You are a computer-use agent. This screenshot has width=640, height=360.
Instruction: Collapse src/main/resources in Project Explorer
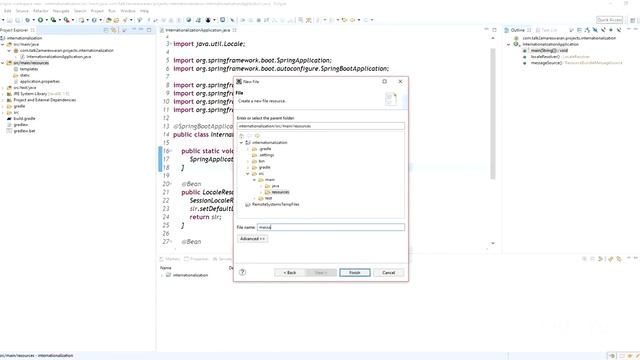pos(3,63)
